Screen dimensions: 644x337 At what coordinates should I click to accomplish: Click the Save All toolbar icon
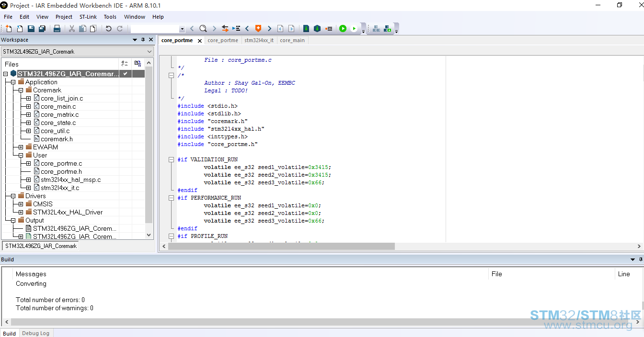(42, 29)
